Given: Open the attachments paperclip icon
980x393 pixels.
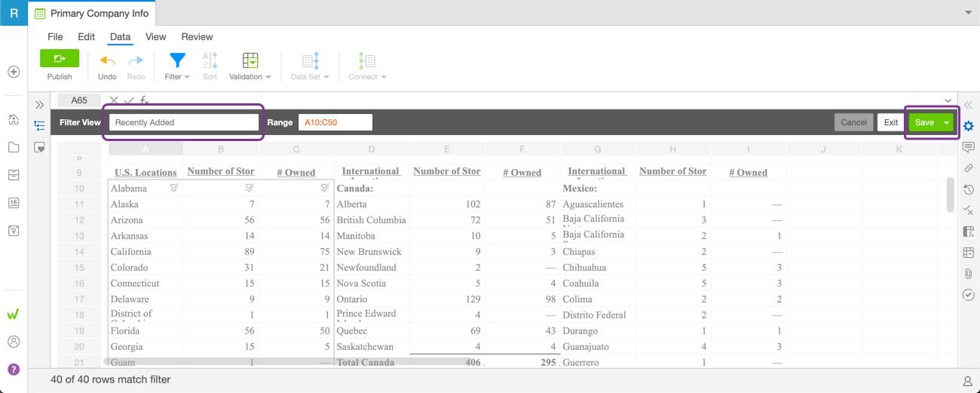Looking at the screenshot, I should pos(969,274).
